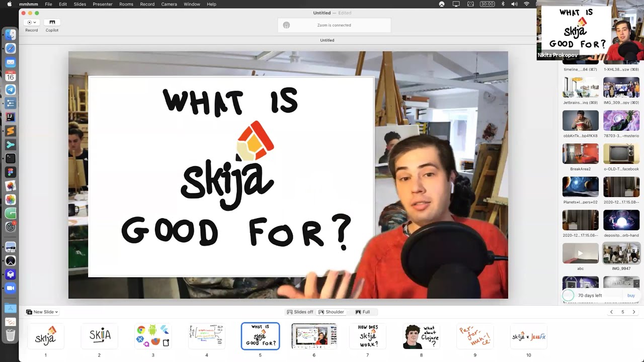Switch to Slides off mode
The width and height of the screenshot is (644, 362).
pyautogui.click(x=300, y=312)
